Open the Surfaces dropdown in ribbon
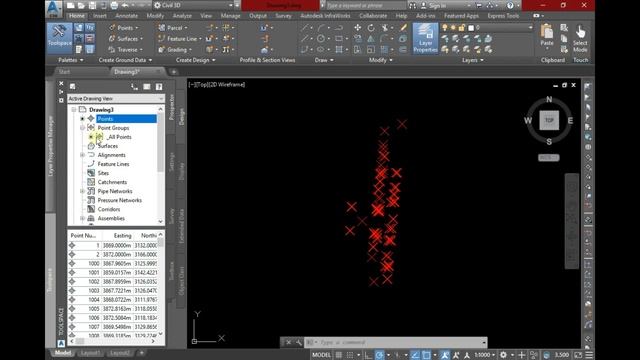The width and height of the screenshot is (640, 360). pyautogui.click(x=126, y=39)
